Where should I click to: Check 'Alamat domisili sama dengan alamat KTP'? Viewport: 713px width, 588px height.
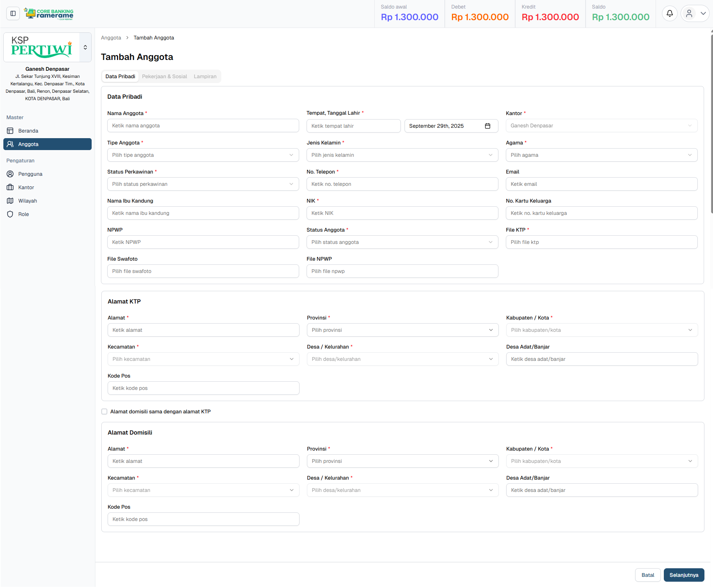click(x=104, y=411)
